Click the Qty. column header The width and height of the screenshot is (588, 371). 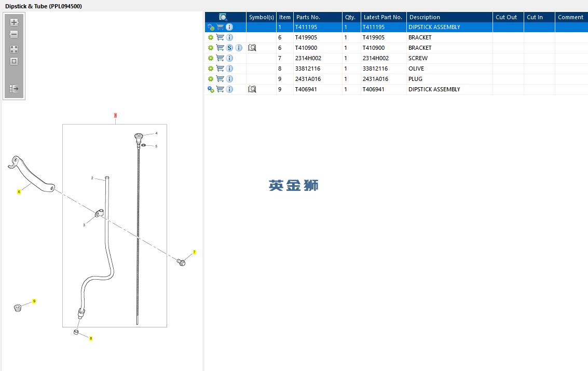[351, 17]
